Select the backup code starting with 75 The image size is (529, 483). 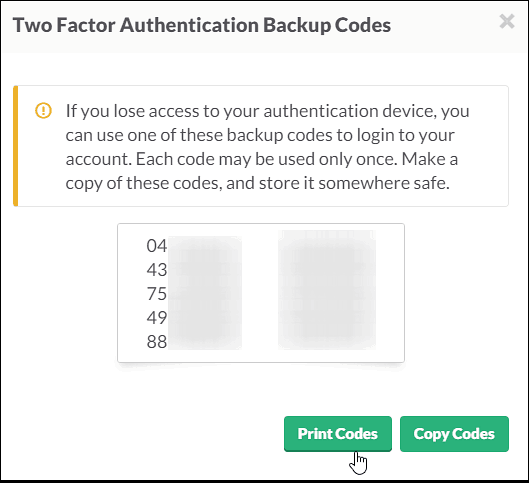point(194,294)
